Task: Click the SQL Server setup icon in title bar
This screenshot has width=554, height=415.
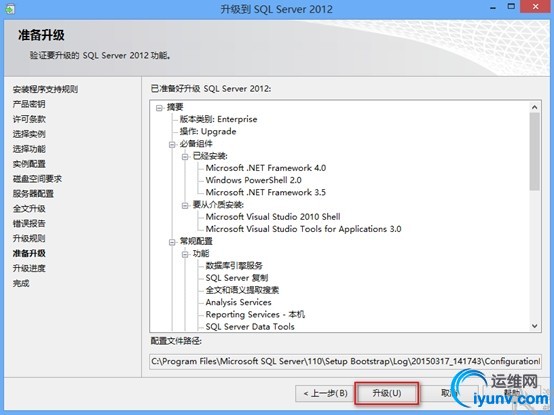Action: tap(9, 8)
